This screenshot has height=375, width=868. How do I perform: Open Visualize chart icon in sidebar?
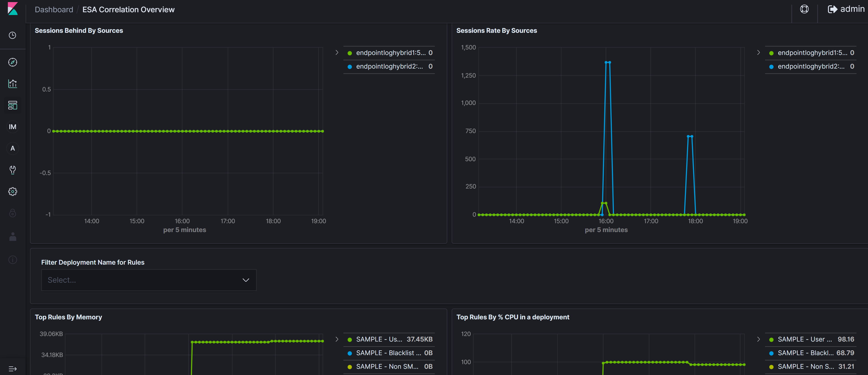pos(12,84)
